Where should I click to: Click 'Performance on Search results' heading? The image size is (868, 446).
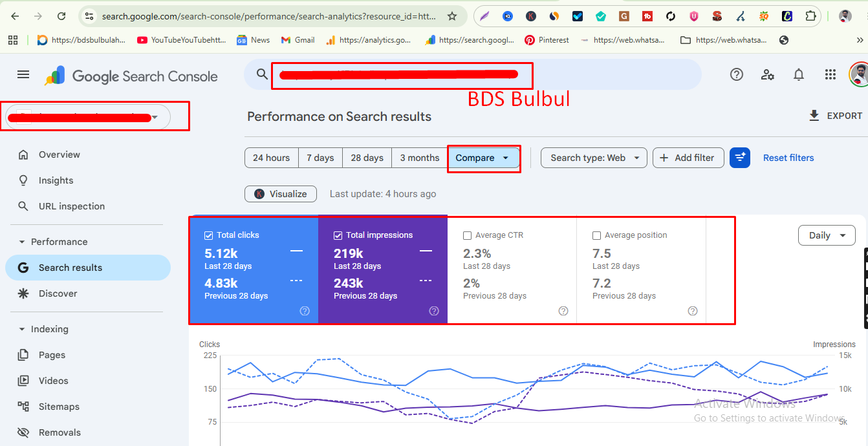[339, 117]
